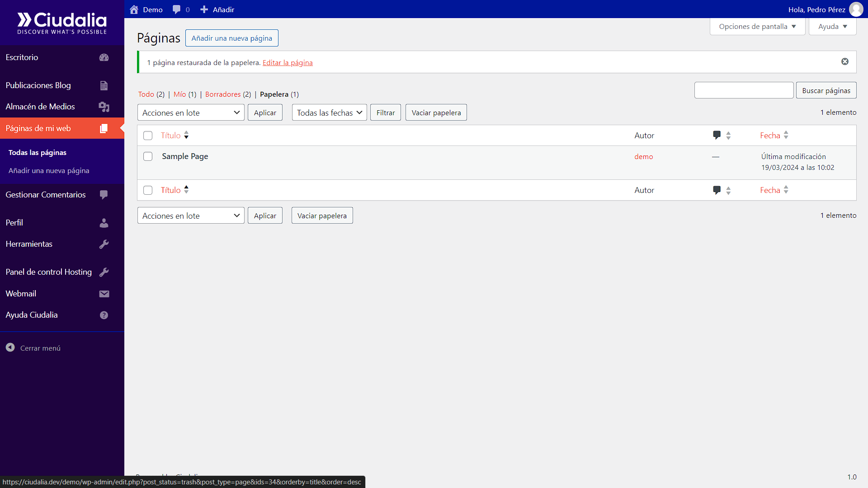Switch to the Borradores filter tab

pos(223,94)
